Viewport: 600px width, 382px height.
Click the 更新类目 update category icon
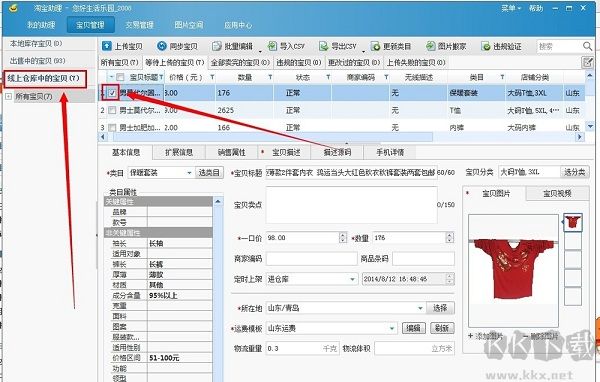(x=375, y=46)
